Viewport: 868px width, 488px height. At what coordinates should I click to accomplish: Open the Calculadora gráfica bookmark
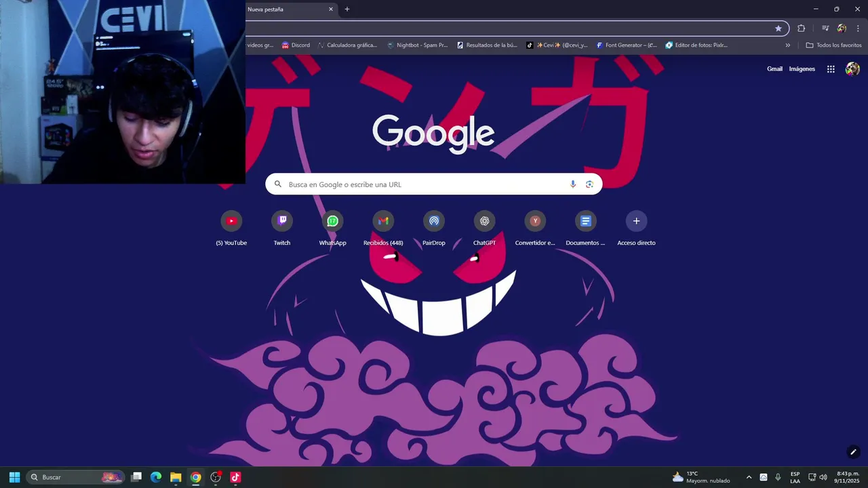coord(347,45)
